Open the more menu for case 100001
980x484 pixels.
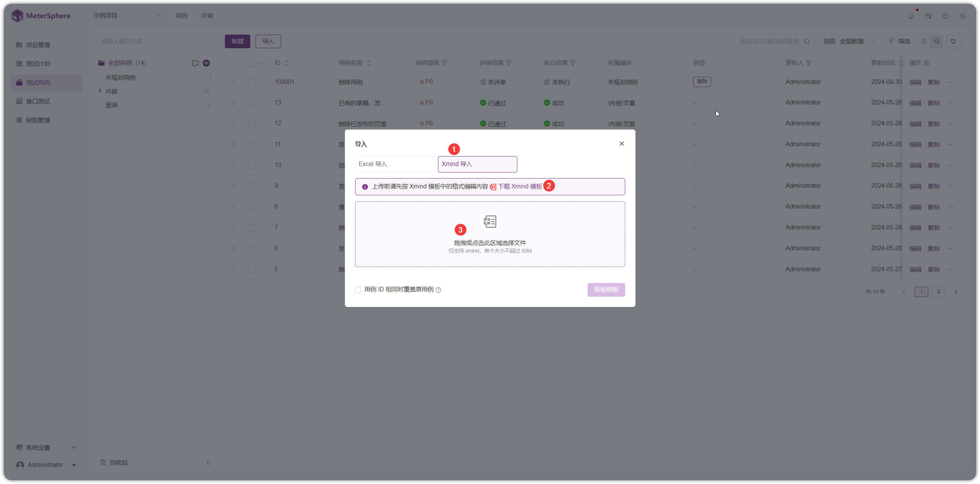point(951,82)
